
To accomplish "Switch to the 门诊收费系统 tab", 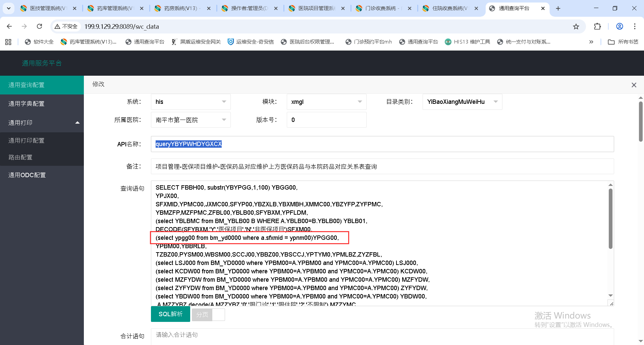I will pyautogui.click(x=384, y=8).
